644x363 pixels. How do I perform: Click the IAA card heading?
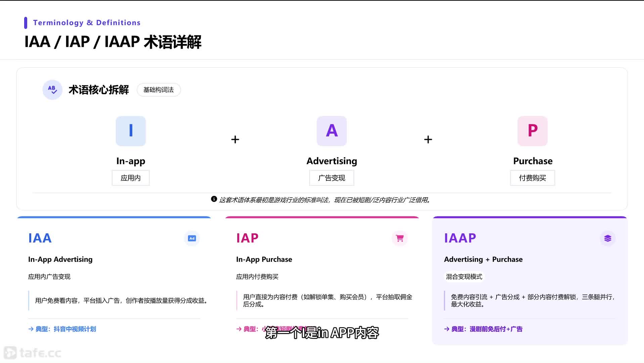pyautogui.click(x=40, y=238)
